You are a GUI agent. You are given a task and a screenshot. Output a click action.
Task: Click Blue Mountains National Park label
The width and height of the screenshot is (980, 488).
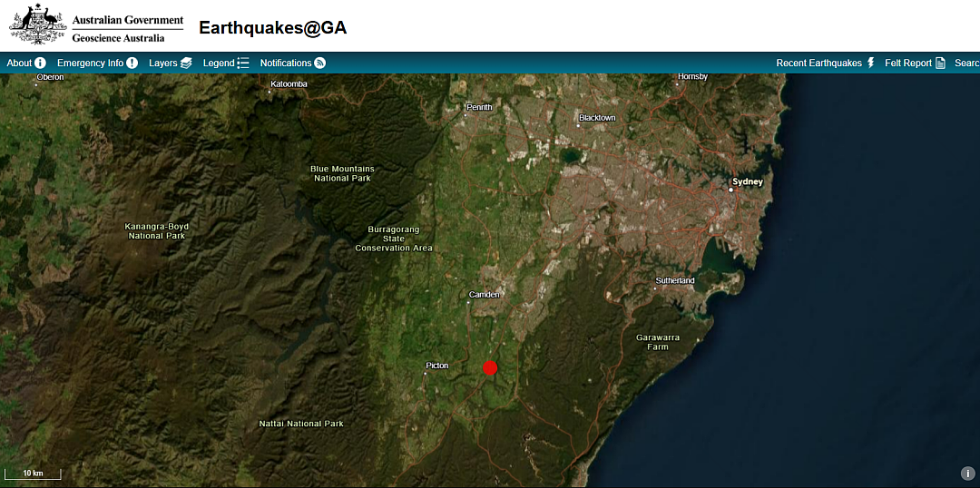pos(342,174)
